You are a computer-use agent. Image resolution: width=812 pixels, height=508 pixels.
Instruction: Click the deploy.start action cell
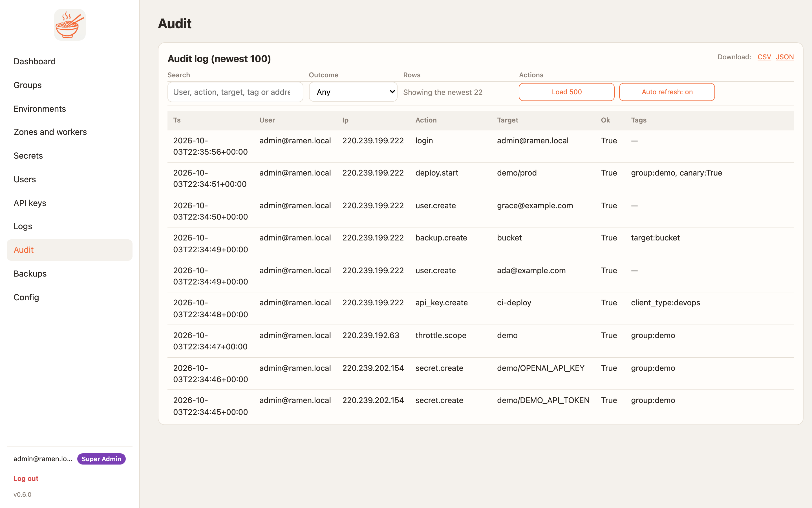tap(436, 173)
